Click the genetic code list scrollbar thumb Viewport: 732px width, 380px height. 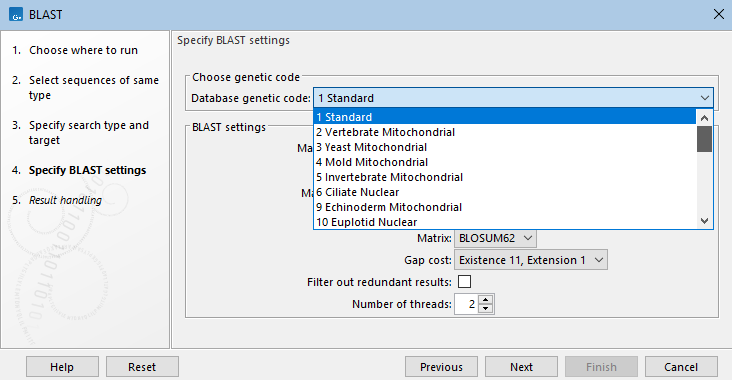(x=704, y=139)
